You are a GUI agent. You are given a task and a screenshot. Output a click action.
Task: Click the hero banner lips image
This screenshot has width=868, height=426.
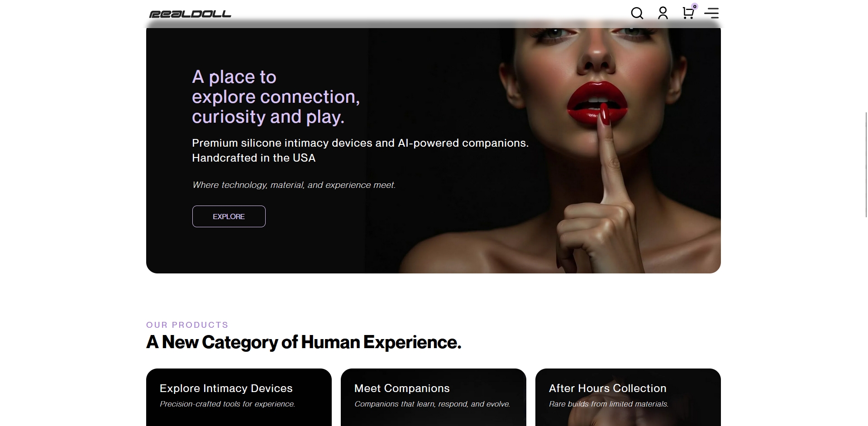click(596, 104)
